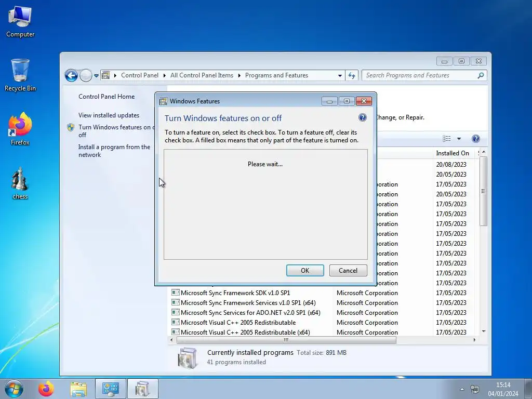The image size is (532, 399).
Task: Switch to Control Panel taskbar button
Action: tap(111, 389)
